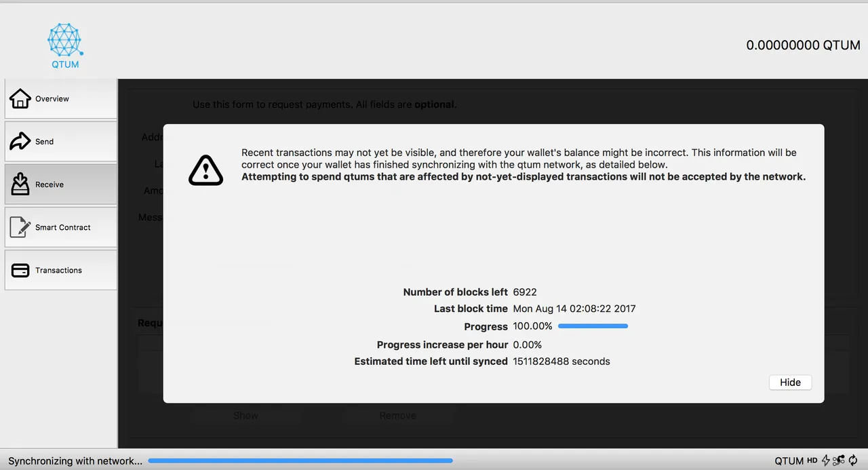Click the lightning bolt staking icon
The width and height of the screenshot is (868, 470).
pos(826,461)
